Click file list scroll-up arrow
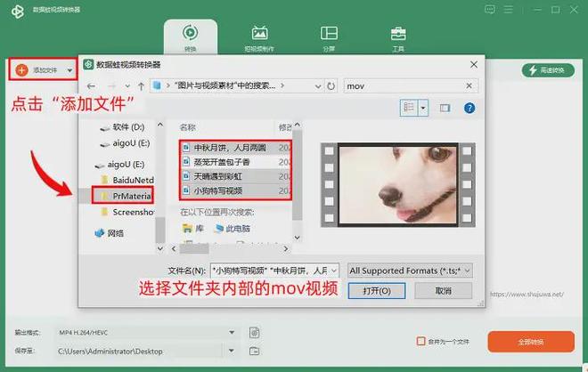 click(298, 125)
